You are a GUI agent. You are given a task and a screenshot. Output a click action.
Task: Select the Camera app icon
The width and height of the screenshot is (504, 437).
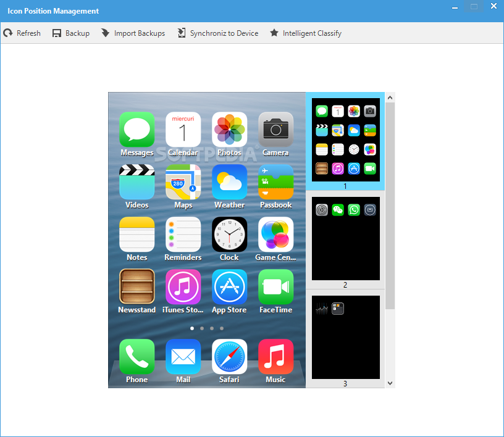point(276,130)
